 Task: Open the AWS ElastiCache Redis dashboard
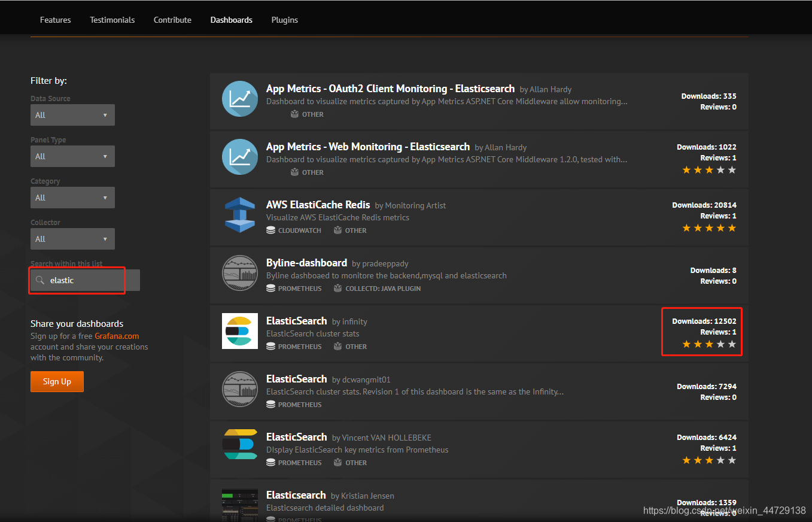click(318, 205)
